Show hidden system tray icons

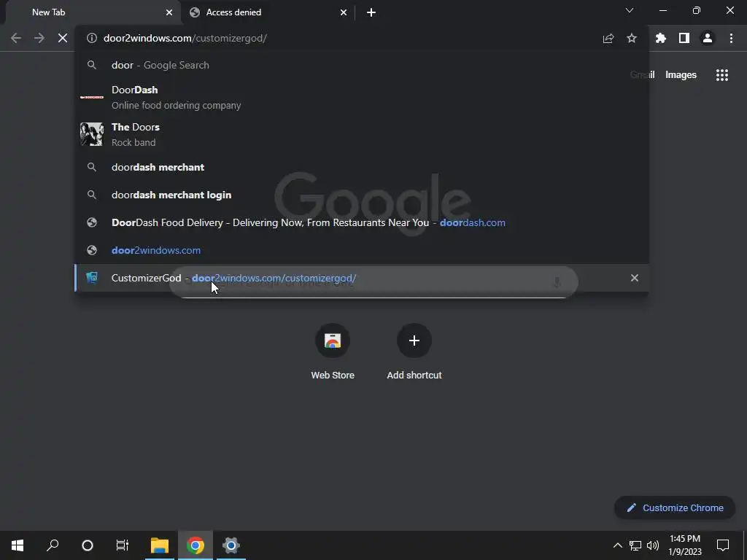point(617,545)
